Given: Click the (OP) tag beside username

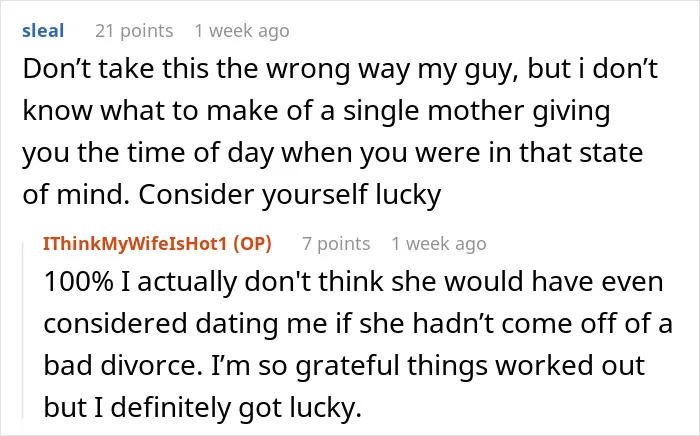Looking at the screenshot, I should [252, 244].
